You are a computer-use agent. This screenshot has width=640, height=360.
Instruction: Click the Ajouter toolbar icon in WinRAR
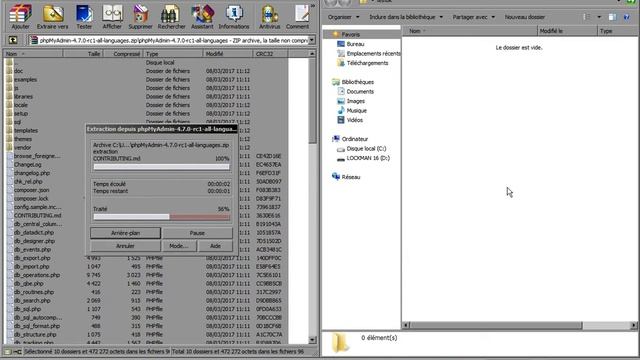point(20,17)
